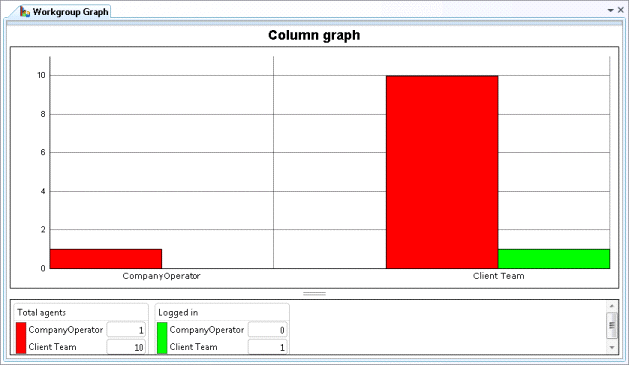Click the horizontal splitter grip below graph
The width and height of the screenshot is (629, 365).
pos(314,294)
